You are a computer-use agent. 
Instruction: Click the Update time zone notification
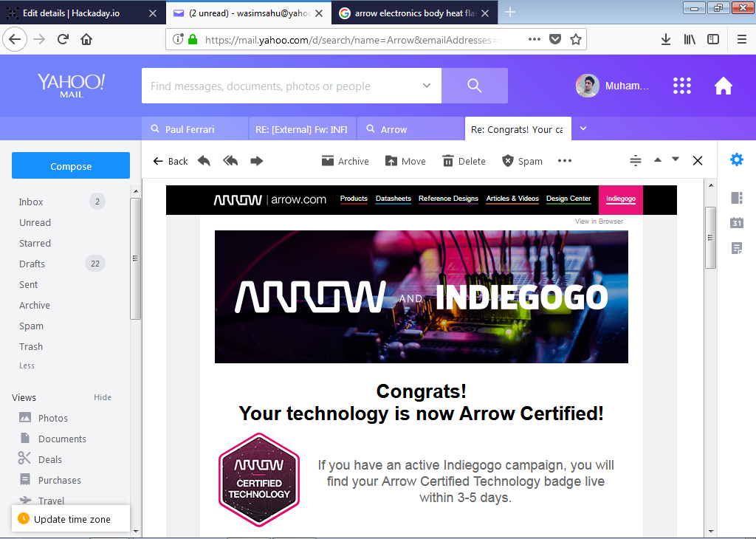pyautogui.click(x=71, y=519)
